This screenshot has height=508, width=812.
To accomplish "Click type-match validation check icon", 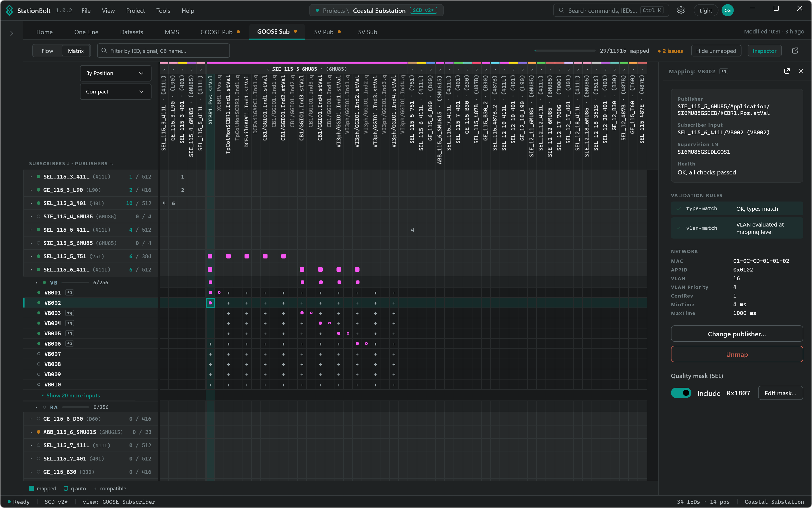I will point(679,209).
